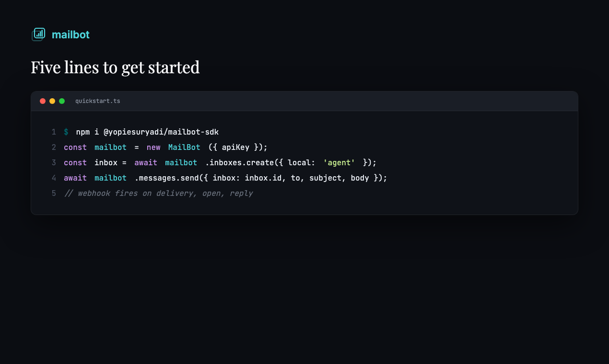The width and height of the screenshot is (609, 364).
Task: Click the MailBot class name
Action: click(184, 147)
